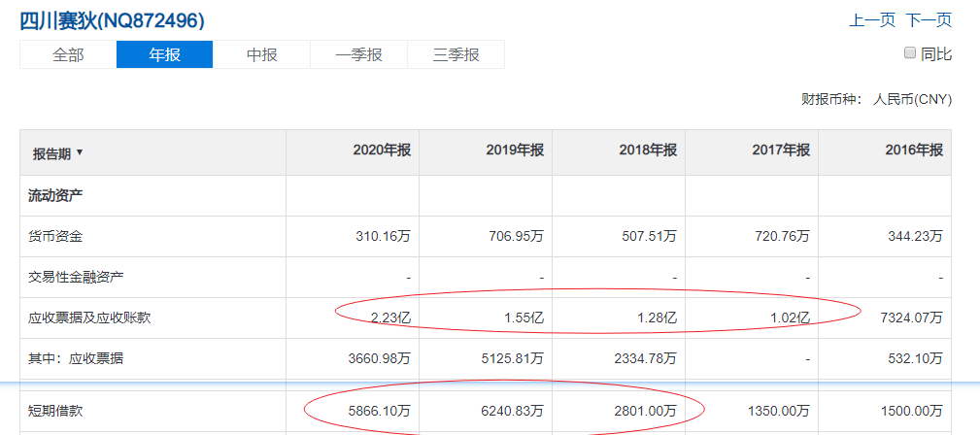Viewport: 980px width, 435px height.
Task: Click the 四川赛狄(NQ872496) title
Action: 112,20
